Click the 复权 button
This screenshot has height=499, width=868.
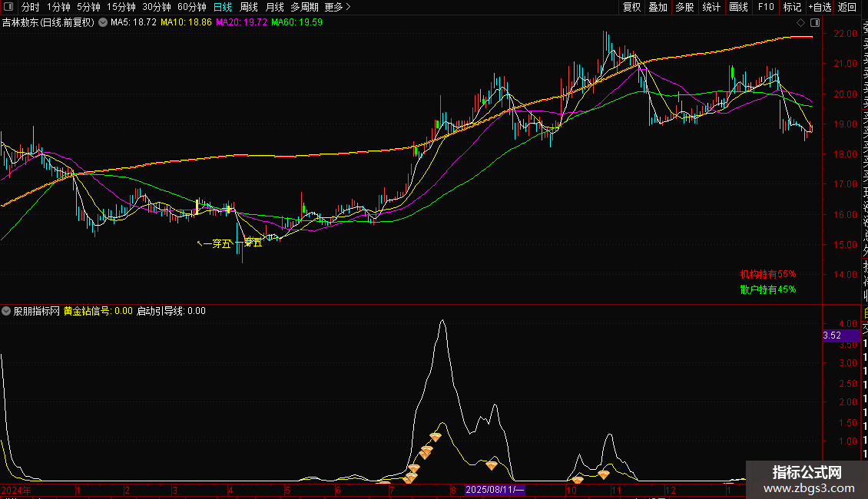point(631,7)
